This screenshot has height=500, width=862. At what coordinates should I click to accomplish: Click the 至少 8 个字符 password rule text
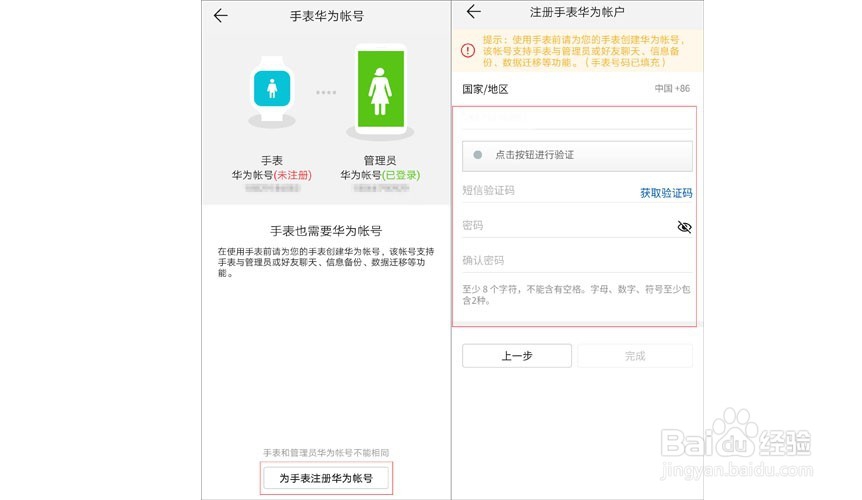pos(577,295)
